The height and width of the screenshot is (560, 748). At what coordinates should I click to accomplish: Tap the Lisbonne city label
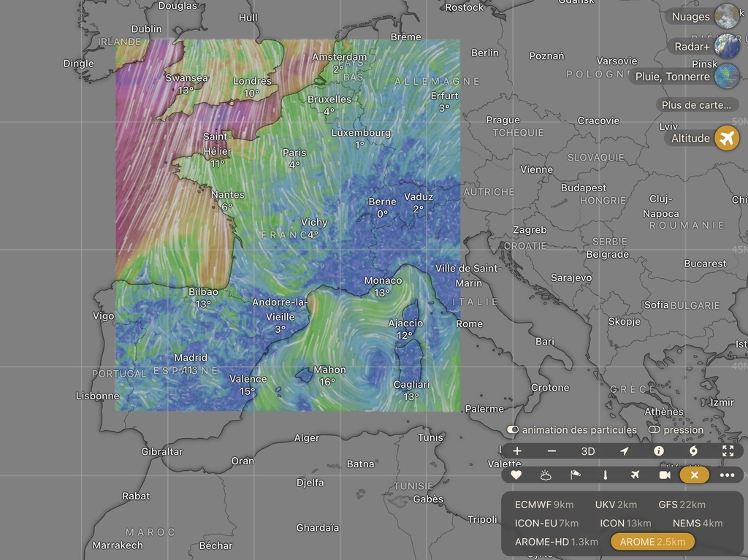[x=97, y=396]
